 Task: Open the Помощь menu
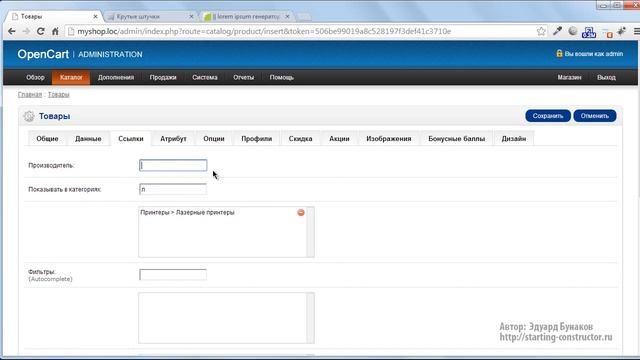click(282, 78)
